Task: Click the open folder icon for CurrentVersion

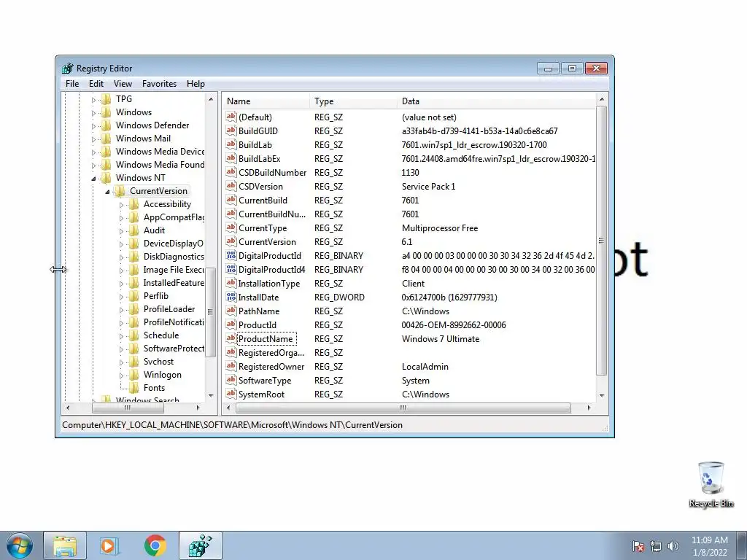Action: (120, 191)
